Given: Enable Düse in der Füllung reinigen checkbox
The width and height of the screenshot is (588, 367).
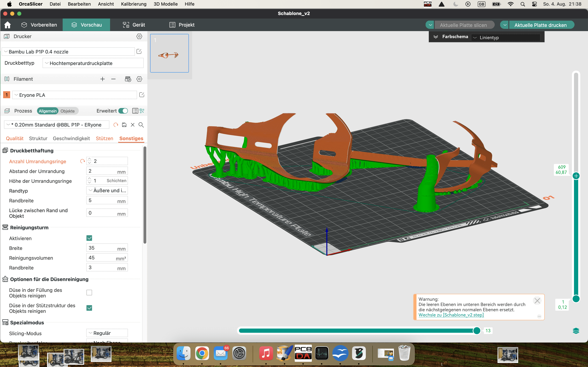Looking at the screenshot, I should [89, 293].
